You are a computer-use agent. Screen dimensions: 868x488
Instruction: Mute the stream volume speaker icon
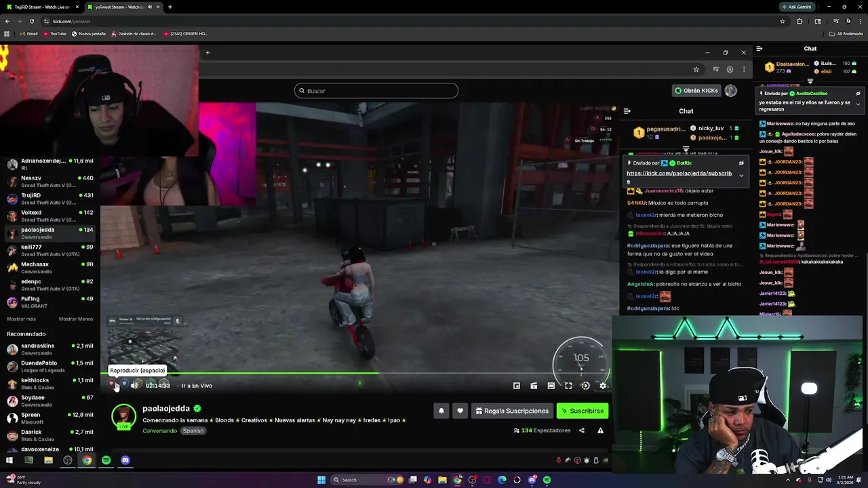pos(134,386)
